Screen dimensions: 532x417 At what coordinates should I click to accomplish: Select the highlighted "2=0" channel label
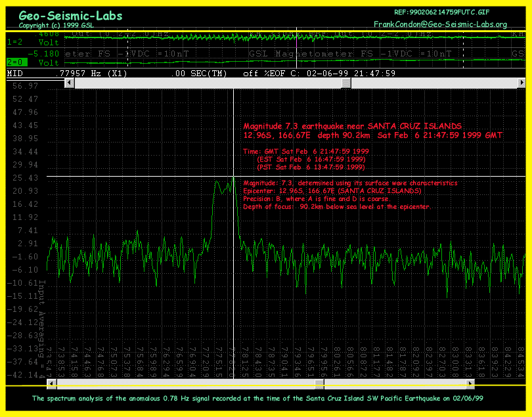tap(17, 62)
